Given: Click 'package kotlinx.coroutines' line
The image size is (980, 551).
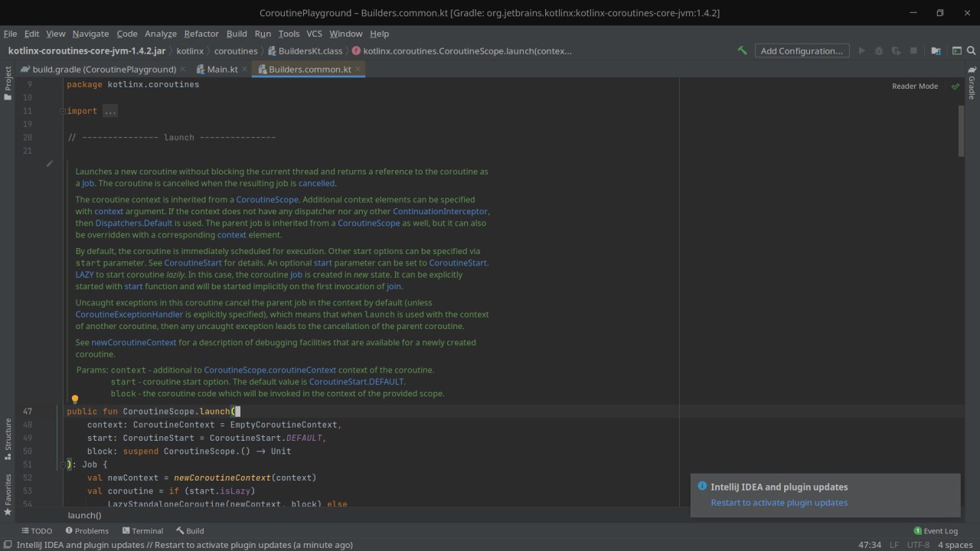Looking at the screenshot, I should click(132, 84).
